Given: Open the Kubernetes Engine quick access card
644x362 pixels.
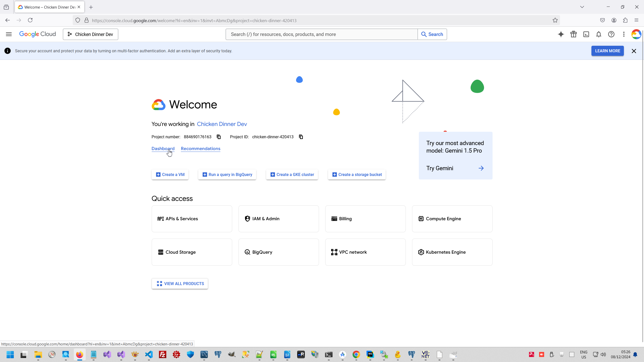Looking at the screenshot, I should pyautogui.click(x=452, y=252).
